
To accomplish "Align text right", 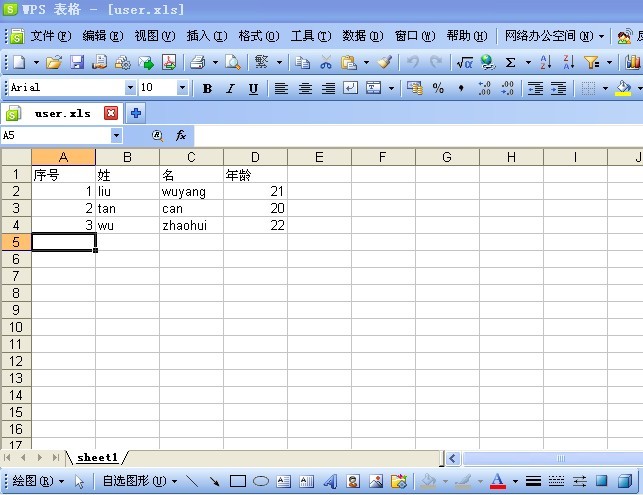I will [x=328, y=88].
